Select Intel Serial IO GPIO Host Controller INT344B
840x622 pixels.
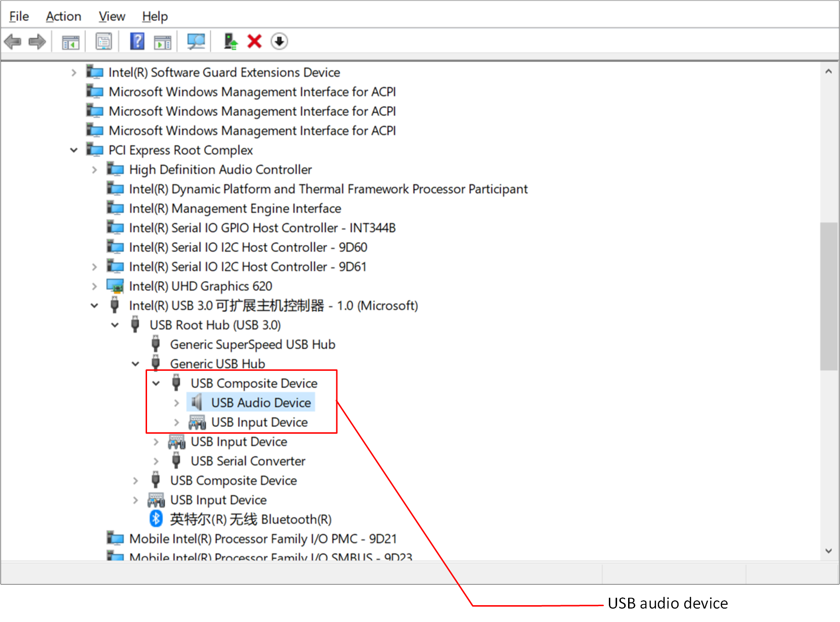click(x=262, y=228)
